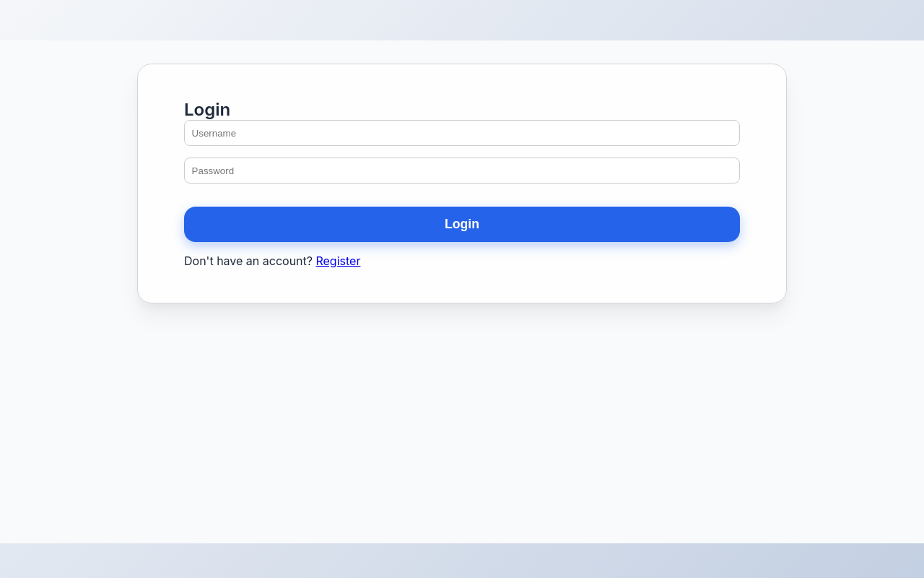Viewport: 924px width, 578px height.
Task: Click the Username input field
Action: 462,133
